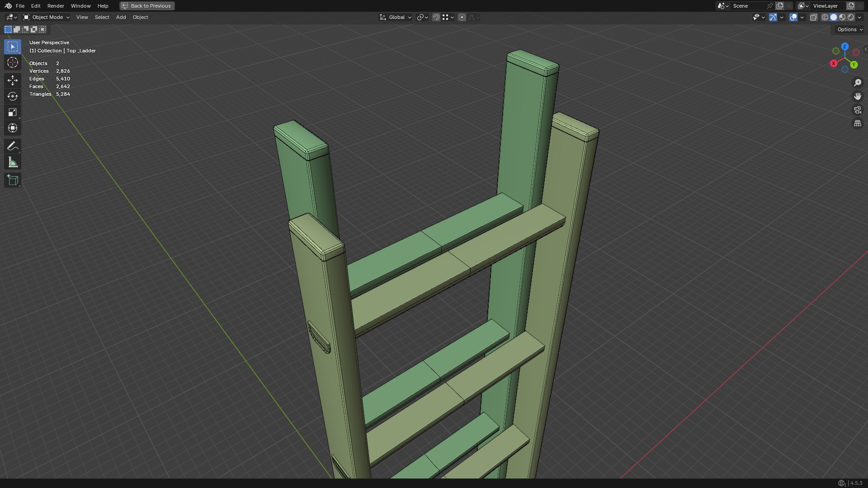Toggle X-Ray mode
Image resolution: width=868 pixels, height=488 pixels.
[x=813, y=17]
